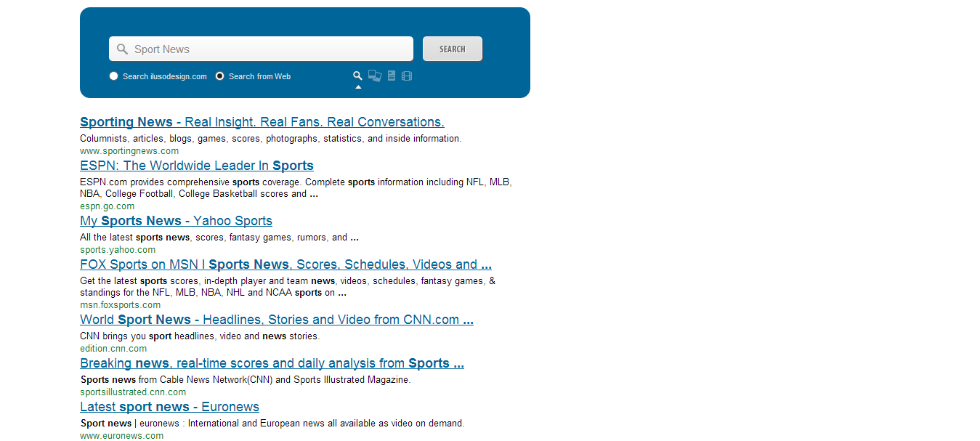Select the web search magnifier icon

357,76
